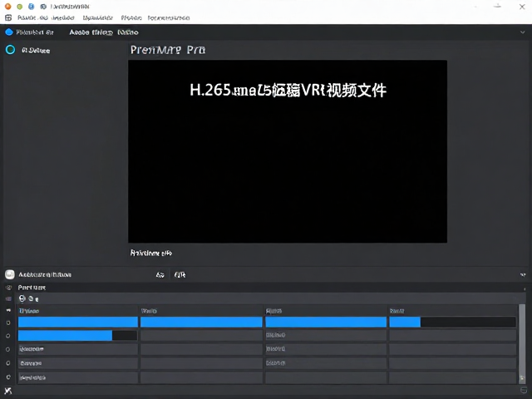Click the tools icon in the bottom-left corner
This screenshot has height=399, width=532.
[8, 391]
